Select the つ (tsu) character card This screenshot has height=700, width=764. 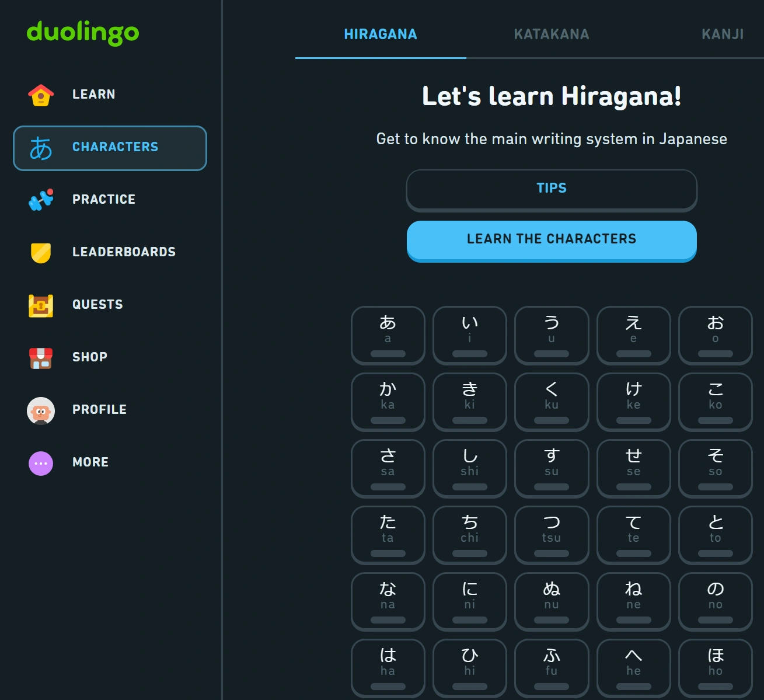pos(552,535)
